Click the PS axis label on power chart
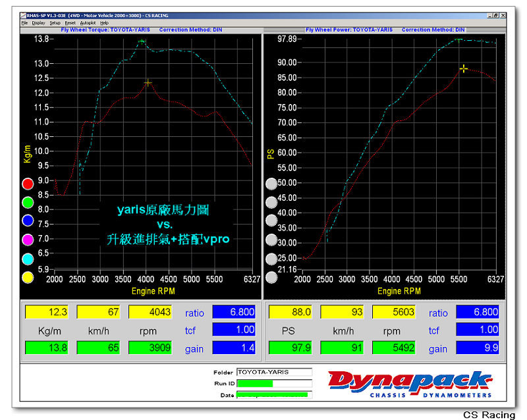Viewport: 527px width, 420px height. coord(271,154)
